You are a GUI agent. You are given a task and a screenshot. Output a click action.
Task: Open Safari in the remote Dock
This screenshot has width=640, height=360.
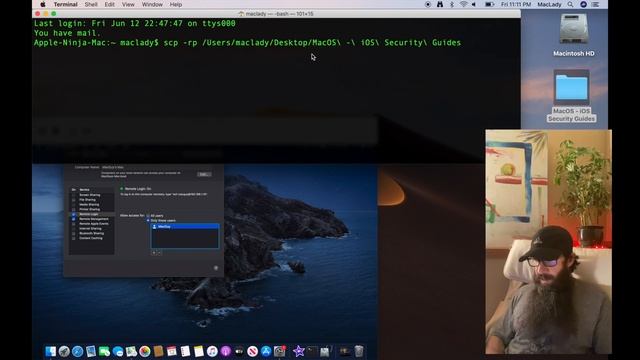pyautogui.click(x=78, y=351)
